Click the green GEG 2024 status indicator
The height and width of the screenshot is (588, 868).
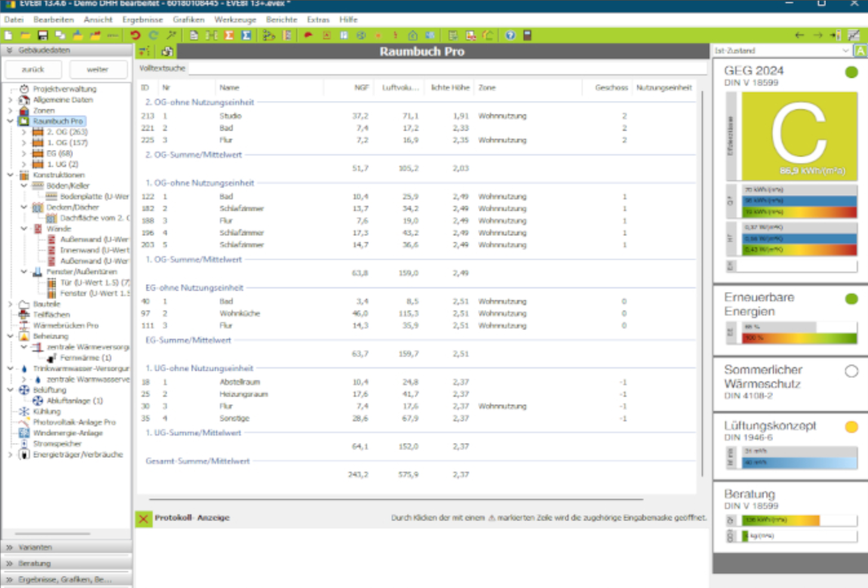(x=851, y=73)
